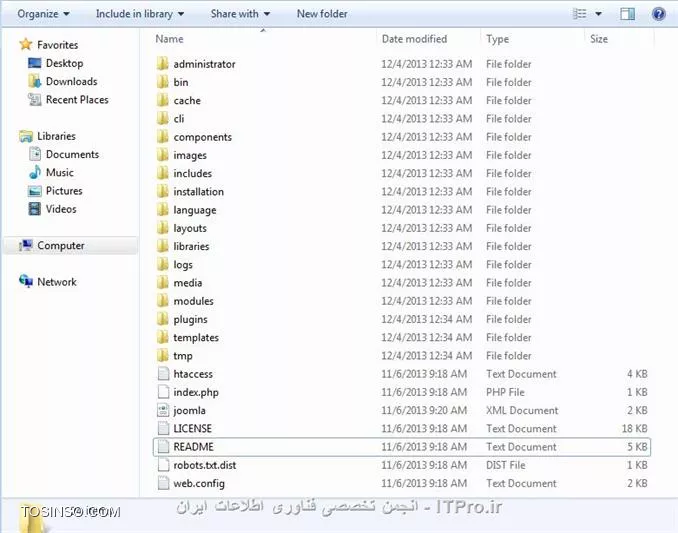Click the change view icon
Image resolution: width=678 pixels, height=533 pixels.
coord(579,14)
